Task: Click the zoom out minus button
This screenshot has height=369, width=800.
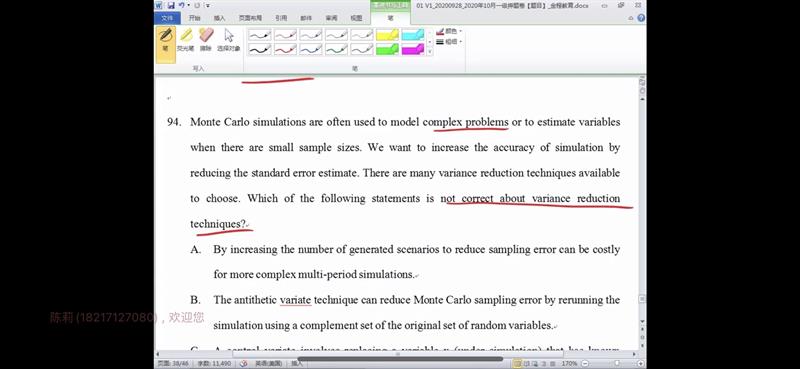Action: coord(584,364)
